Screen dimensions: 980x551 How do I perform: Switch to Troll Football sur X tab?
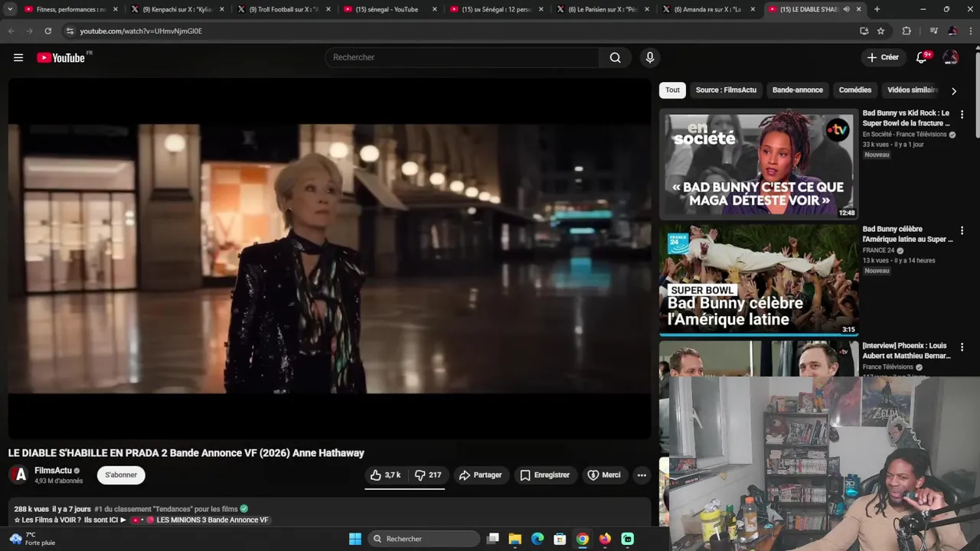click(x=283, y=9)
